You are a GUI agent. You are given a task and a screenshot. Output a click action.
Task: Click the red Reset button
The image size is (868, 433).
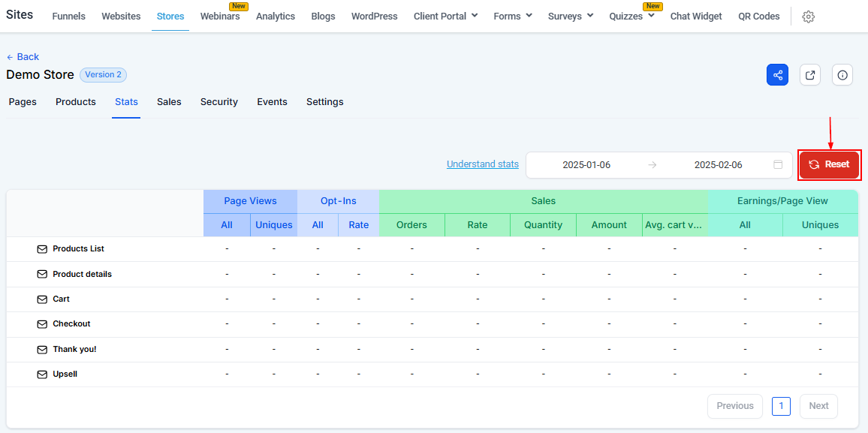829,164
